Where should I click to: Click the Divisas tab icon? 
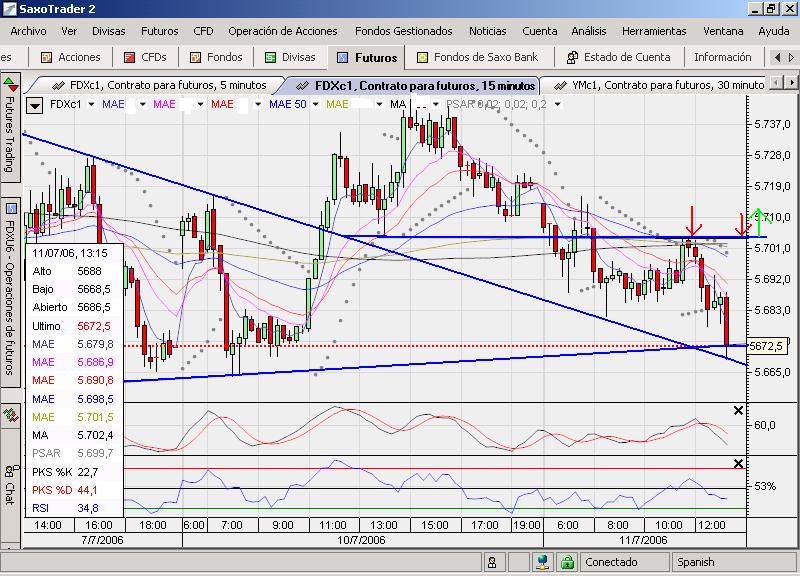coord(270,58)
